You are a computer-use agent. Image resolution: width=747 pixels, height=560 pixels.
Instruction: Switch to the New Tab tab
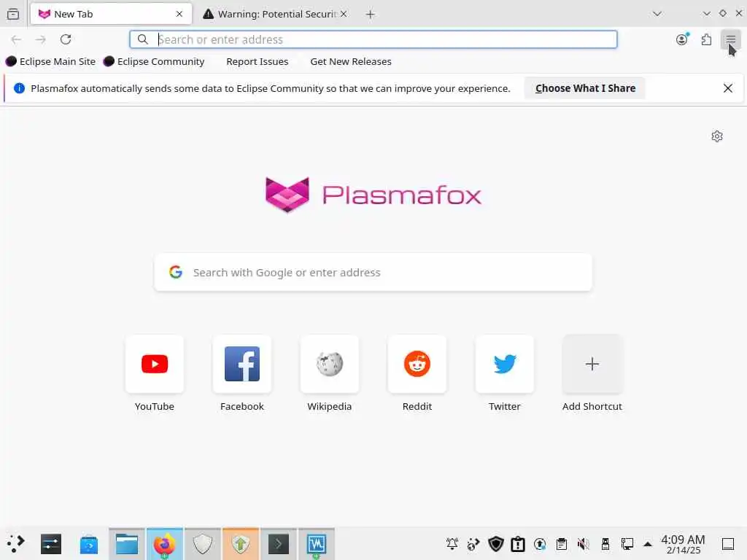click(111, 14)
